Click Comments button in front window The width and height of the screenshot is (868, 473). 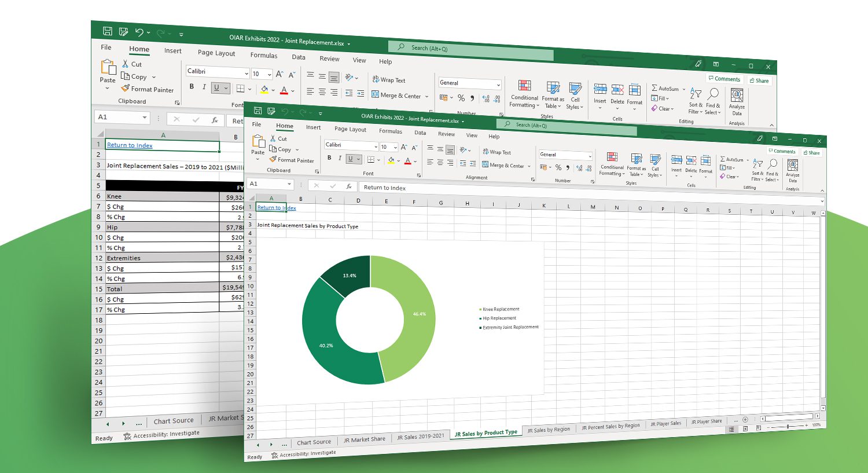(x=781, y=151)
